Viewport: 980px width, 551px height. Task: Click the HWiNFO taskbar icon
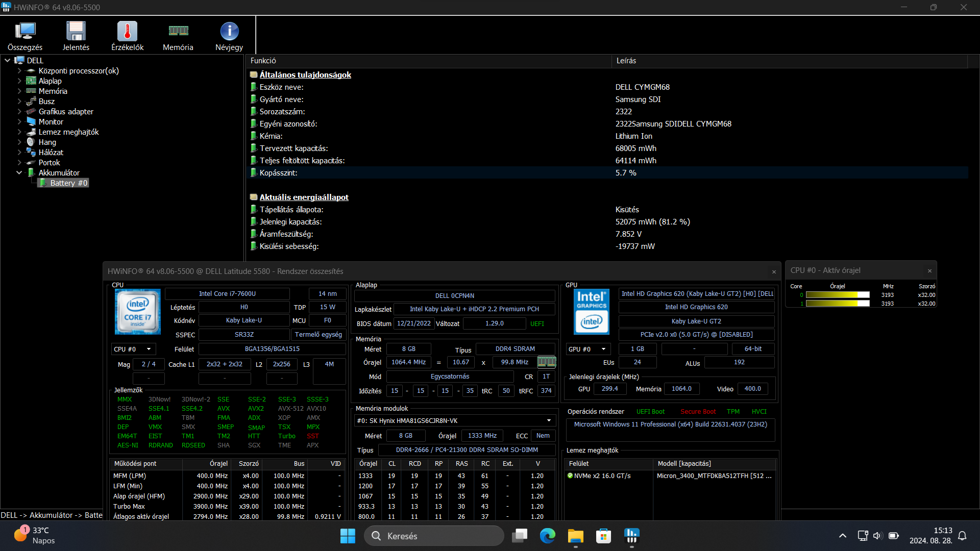click(632, 536)
